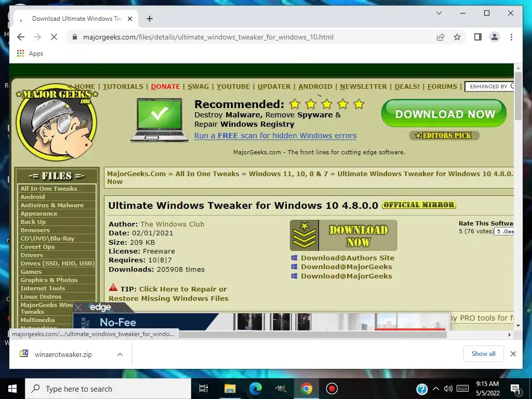Select Games category
Viewport: 532px width, 399px height.
[x=31, y=272]
